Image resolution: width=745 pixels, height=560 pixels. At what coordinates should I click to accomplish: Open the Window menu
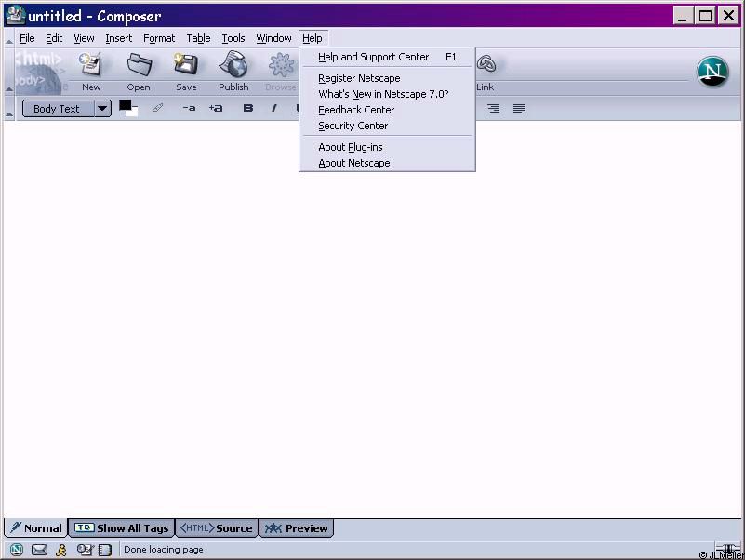pos(273,38)
